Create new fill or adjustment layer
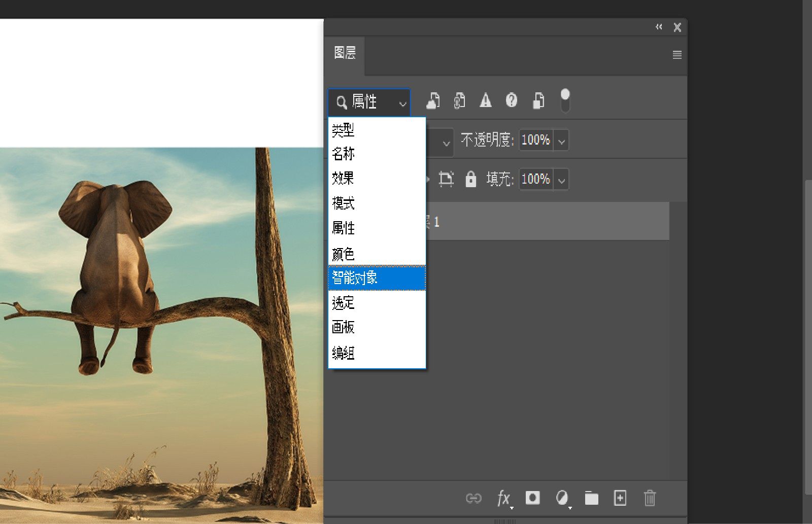 pos(562,498)
